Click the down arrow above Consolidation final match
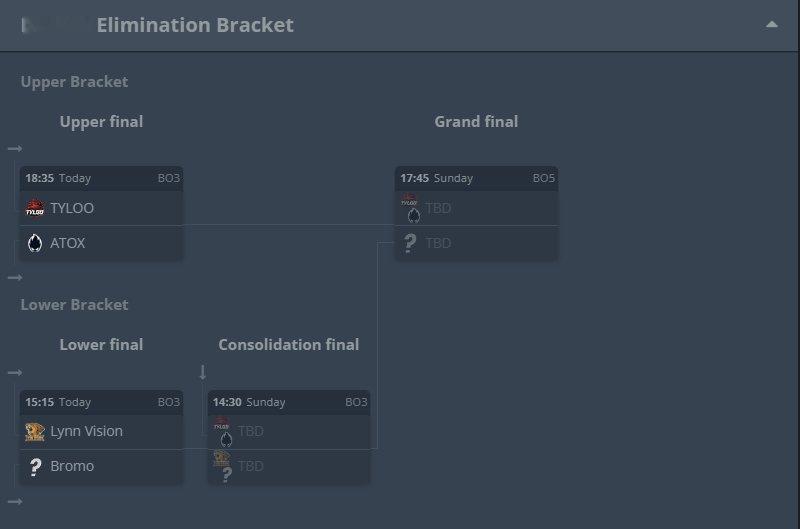This screenshot has width=800, height=529. (203, 372)
